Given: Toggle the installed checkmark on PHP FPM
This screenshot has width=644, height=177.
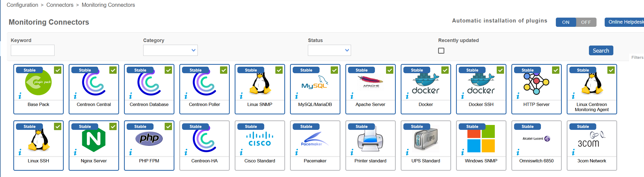Looking at the screenshot, I should click(x=168, y=127).
